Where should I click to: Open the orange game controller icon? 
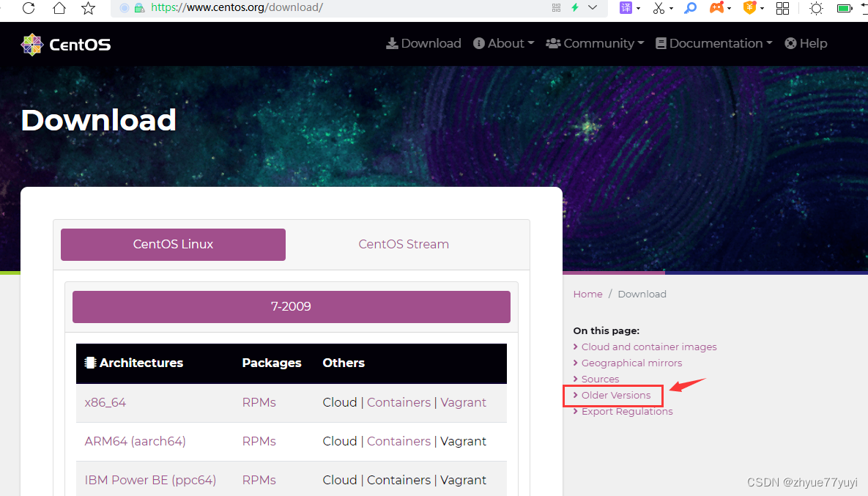click(716, 8)
